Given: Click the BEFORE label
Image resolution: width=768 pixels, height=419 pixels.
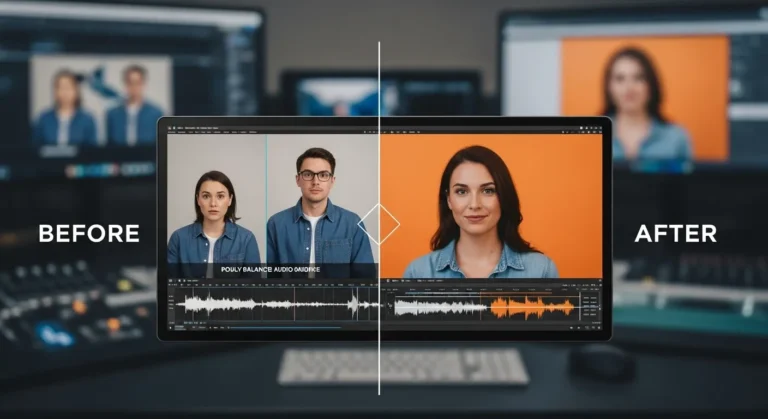Looking at the screenshot, I should click(88, 234).
